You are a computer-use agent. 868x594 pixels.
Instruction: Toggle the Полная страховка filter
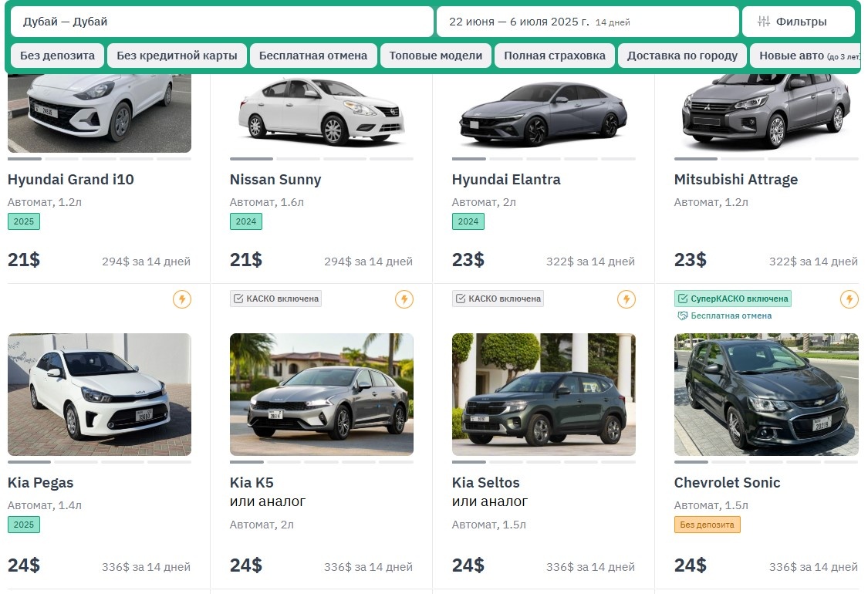[556, 55]
